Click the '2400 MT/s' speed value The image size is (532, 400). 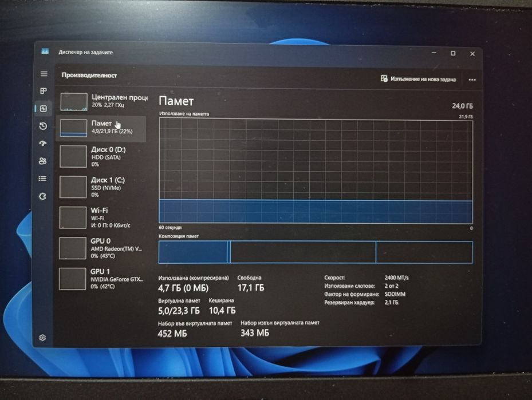pyautogui.click(x=397, y=278)
